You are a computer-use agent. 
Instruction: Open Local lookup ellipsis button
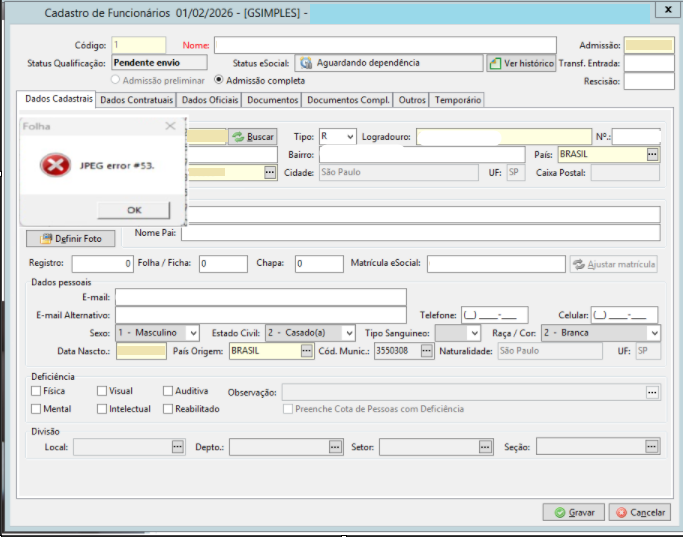coord(177,447)
